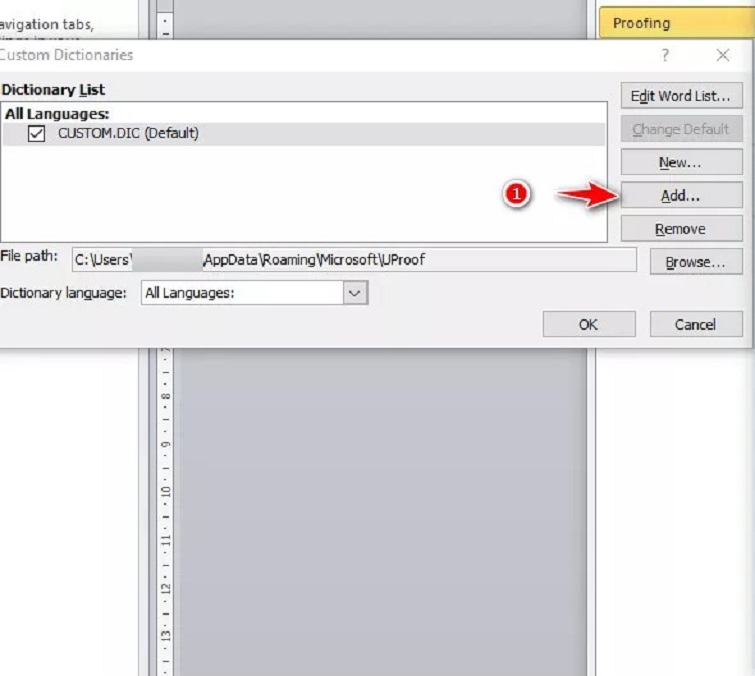The image size is (755, 676).
Task: Browse for a dictionary file path
Action: click(x=695, y=262)
